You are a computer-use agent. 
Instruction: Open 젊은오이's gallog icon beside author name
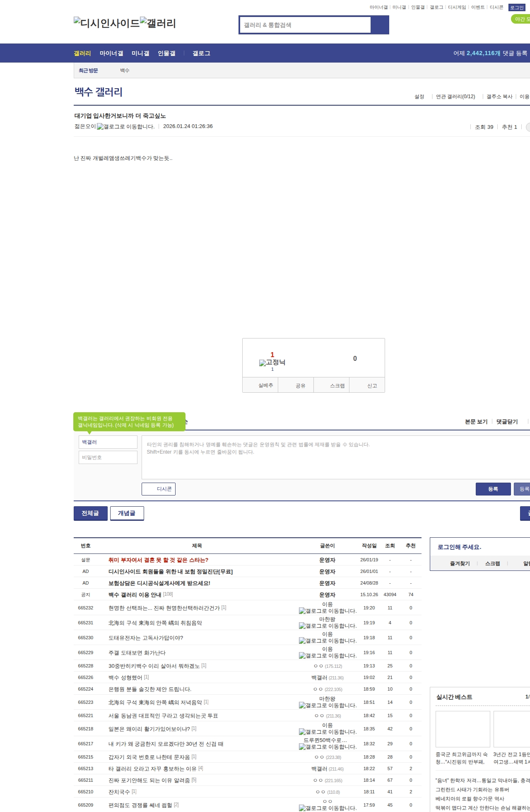125,127
